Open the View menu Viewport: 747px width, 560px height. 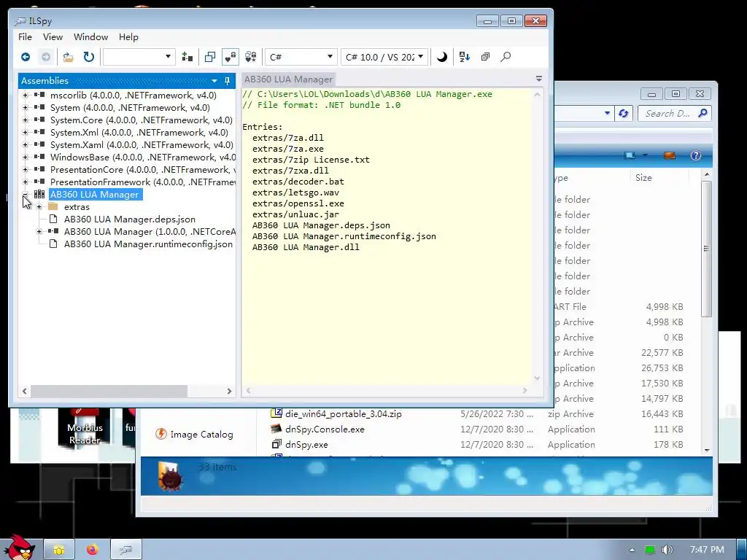click(x=53, y=36)
